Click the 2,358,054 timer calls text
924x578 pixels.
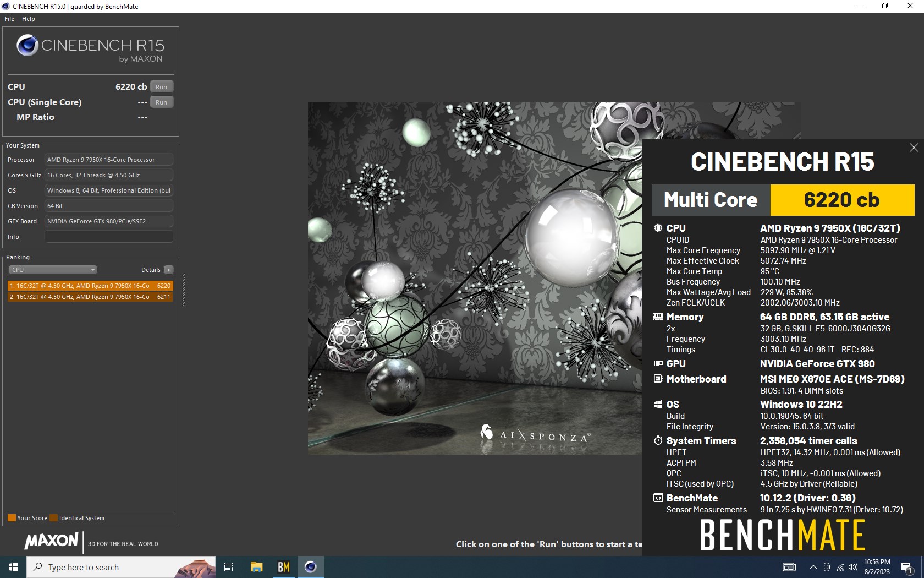point(809,440)
